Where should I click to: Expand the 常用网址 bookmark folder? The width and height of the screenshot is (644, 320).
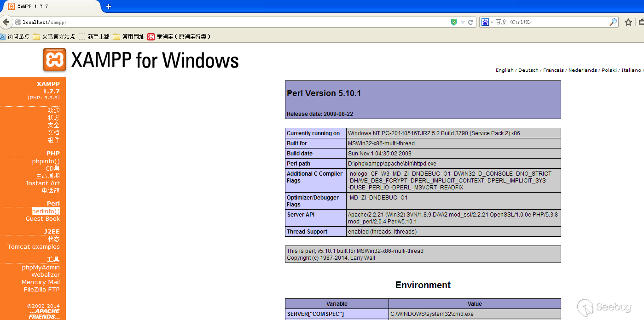tap(128, 37)
